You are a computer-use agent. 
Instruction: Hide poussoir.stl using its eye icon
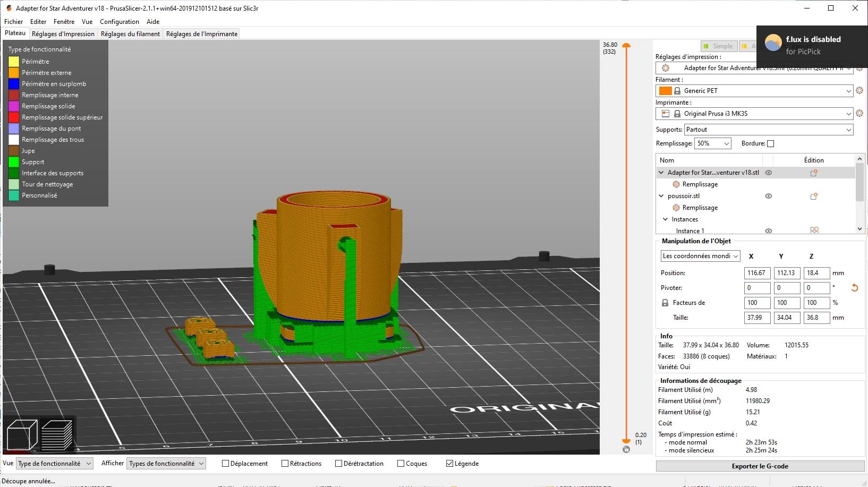(x=768, y=196)
